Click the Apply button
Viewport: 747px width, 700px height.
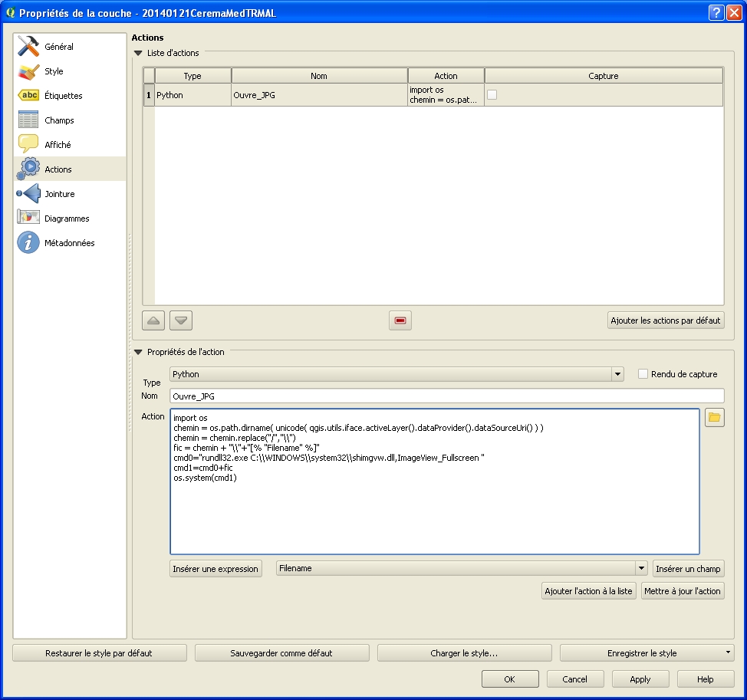click(640, 679)
